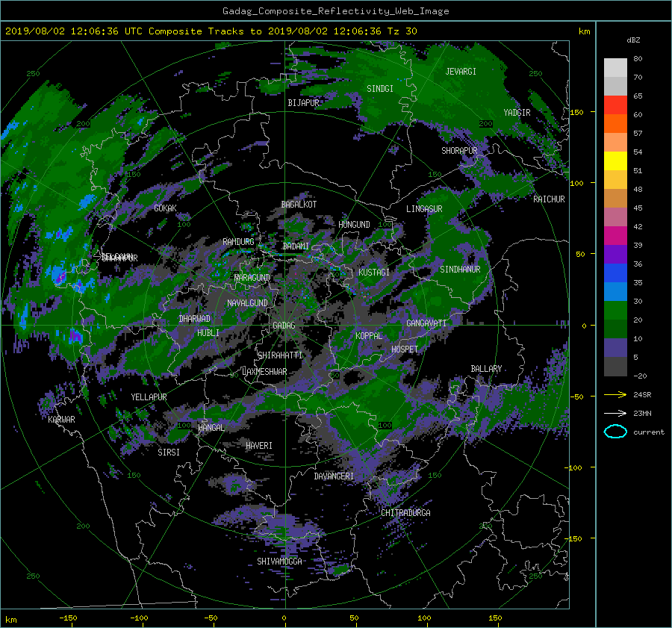Click the YADGIR city label
This screenshot has height=628, width=672.
point(517,113)
